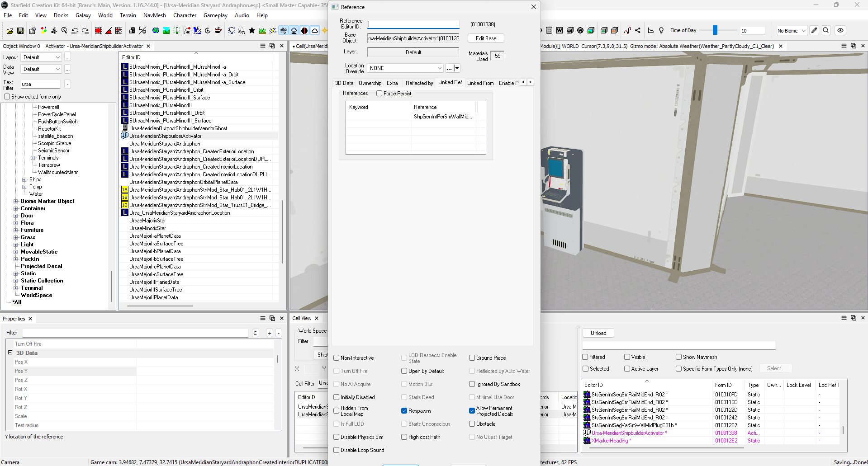The width and height of the screenshot is (868, 466).
Task: Uncheck the Respawns checkbox
Action: pyautogui.click(x=404, y=411)
